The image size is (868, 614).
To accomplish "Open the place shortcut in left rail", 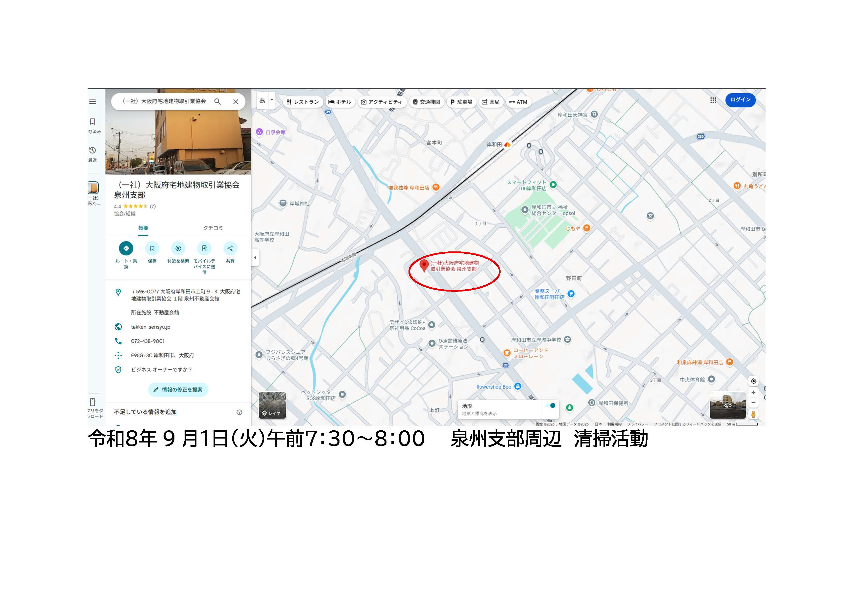I will click(x=93, y=188).
